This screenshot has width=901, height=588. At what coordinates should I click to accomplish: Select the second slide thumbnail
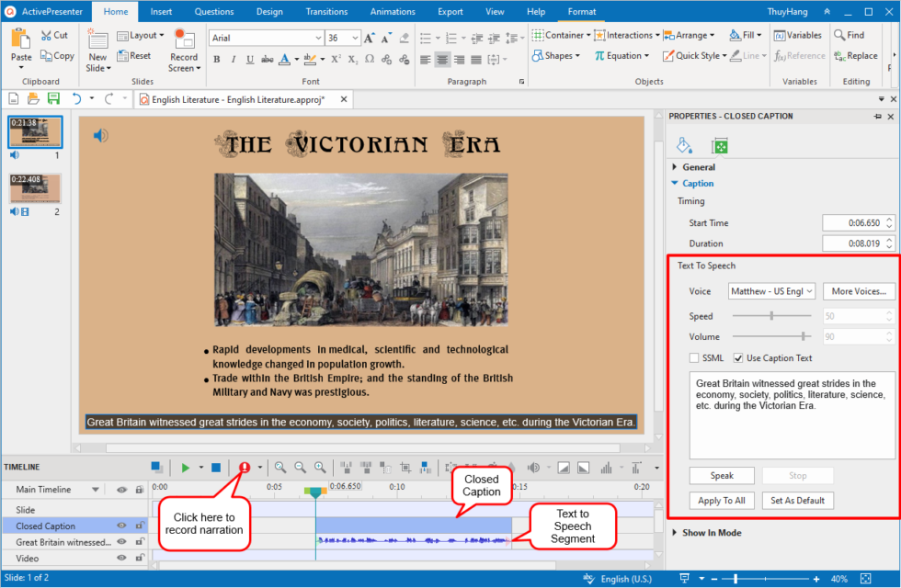coord(35,190)
